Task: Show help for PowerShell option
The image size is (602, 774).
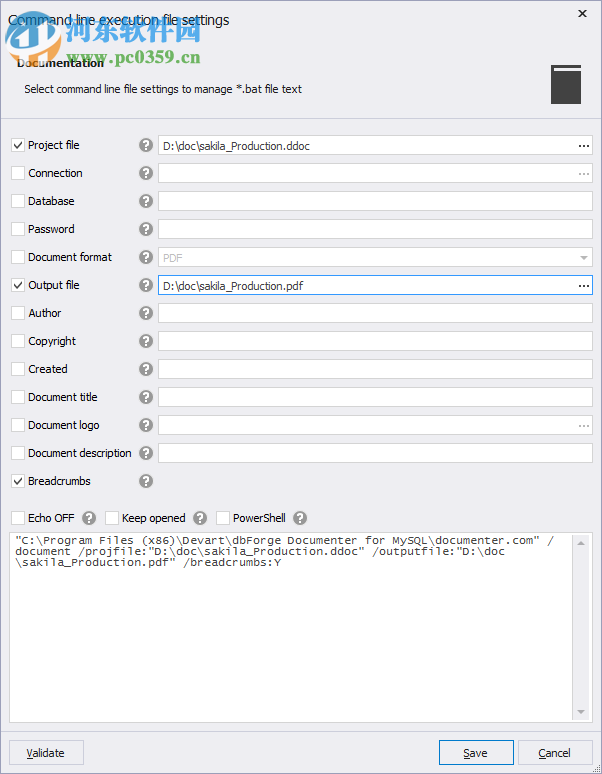Action: 300,518
